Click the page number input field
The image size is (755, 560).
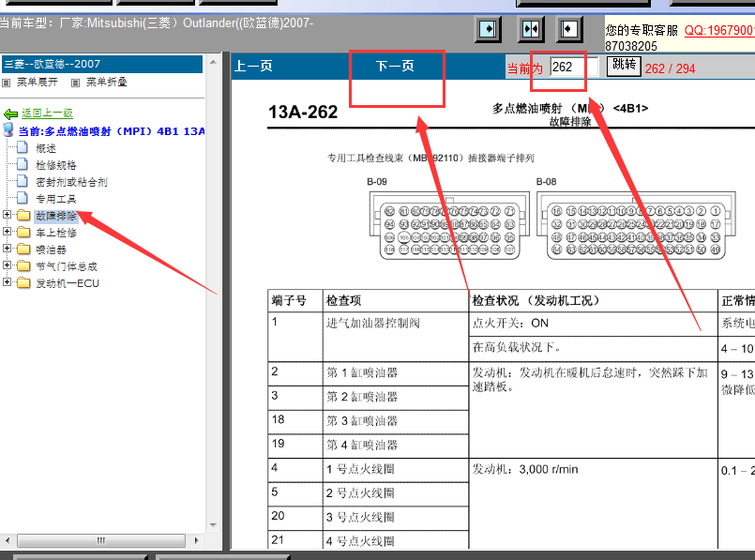(574, 67)
